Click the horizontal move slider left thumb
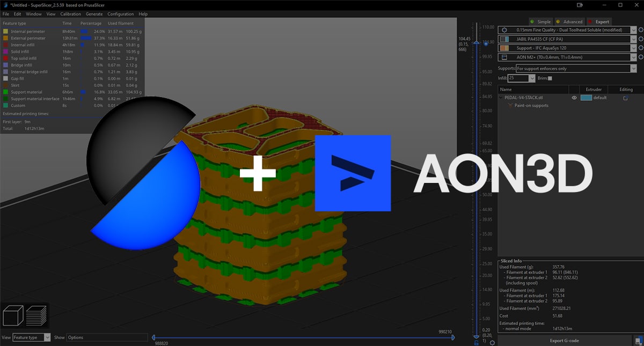644x346 pixels. [153, 337]
